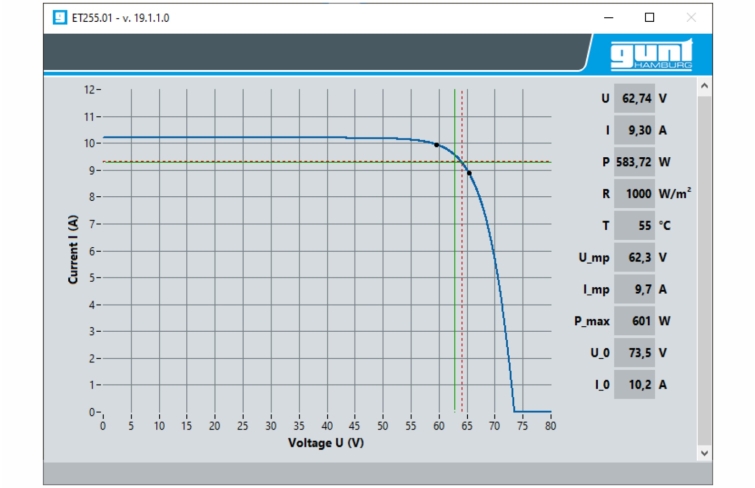Click the 'Voltage U (V)' axis label

[326, 443]
